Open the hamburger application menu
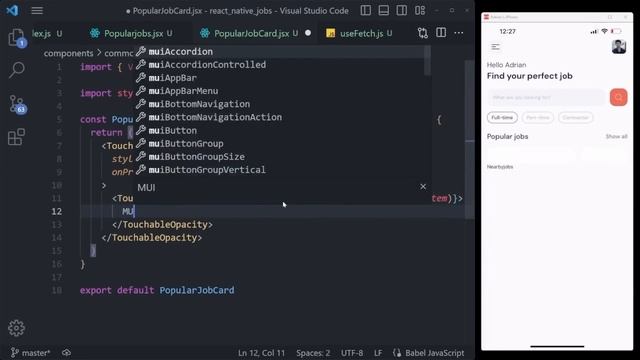Viewport: 640px width, 360px height. click(37, 11)
